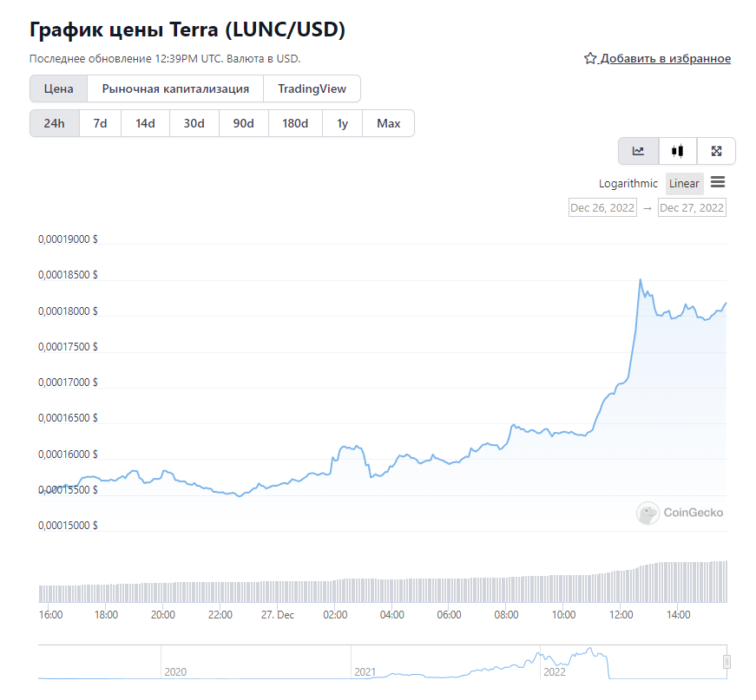Viewport: 756px width, 700px height.
Task: Select the 1y range button
Action: pos(342,123)
